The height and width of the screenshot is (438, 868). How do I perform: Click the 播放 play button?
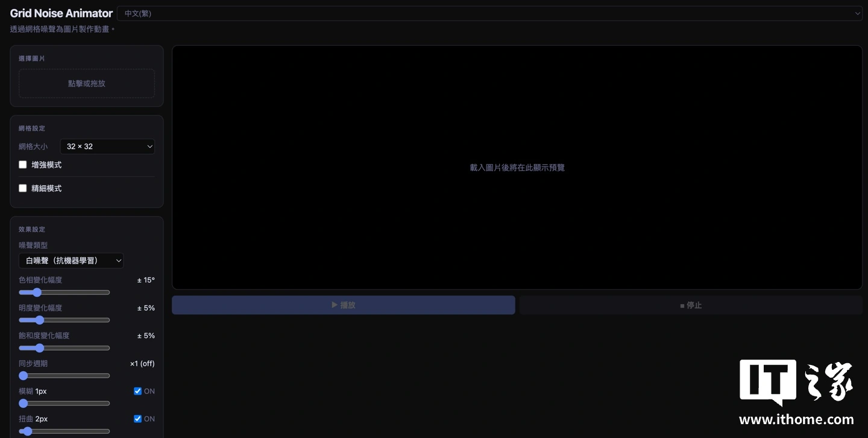344,305
